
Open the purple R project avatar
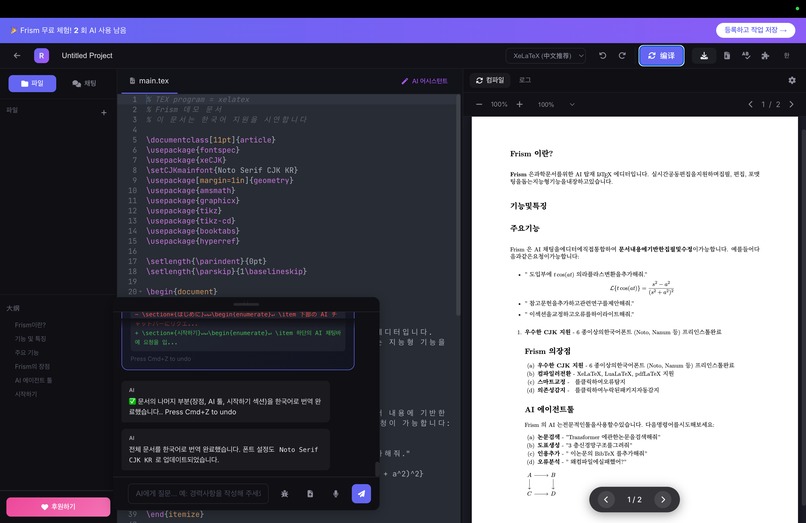[x=42, y=56]
